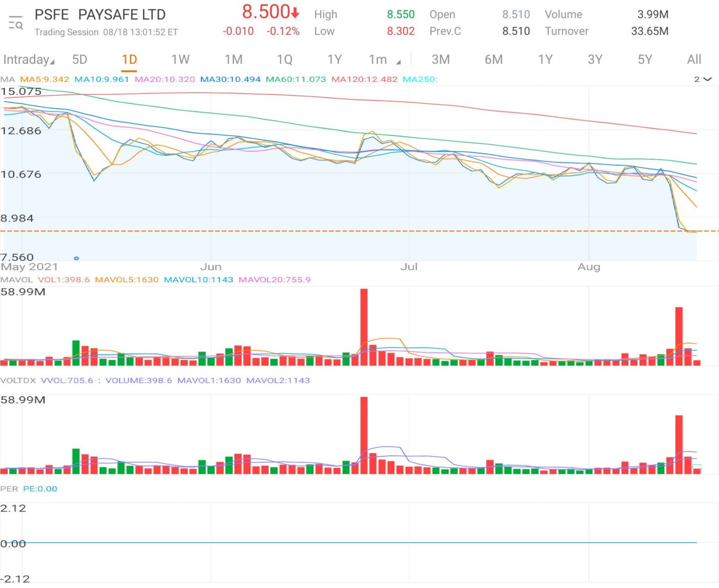Click the Low value 8.302

401,31
